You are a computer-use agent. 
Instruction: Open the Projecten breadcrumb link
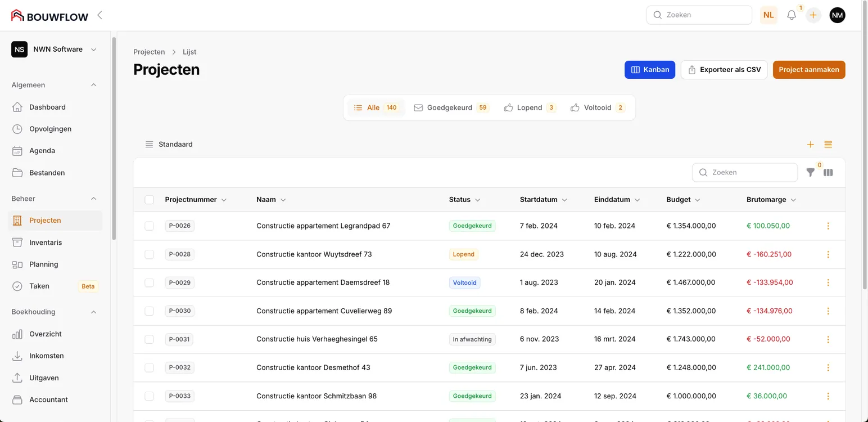(x=148, y=52)
